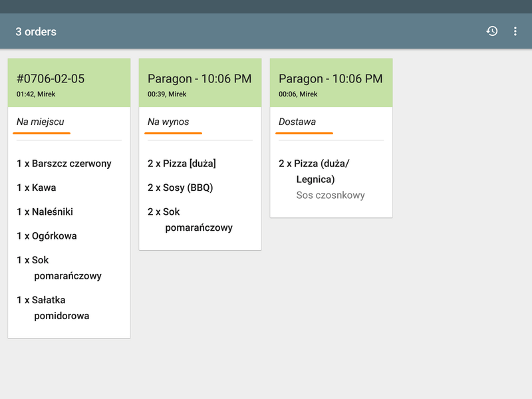Tap the Naleśniki order item

tap(45, 211)
